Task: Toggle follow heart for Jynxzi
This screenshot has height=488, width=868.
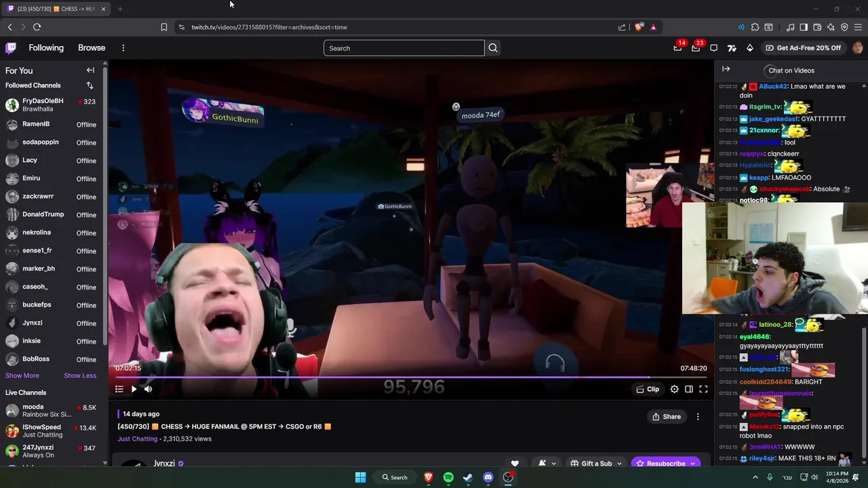Action: [515, 464]
